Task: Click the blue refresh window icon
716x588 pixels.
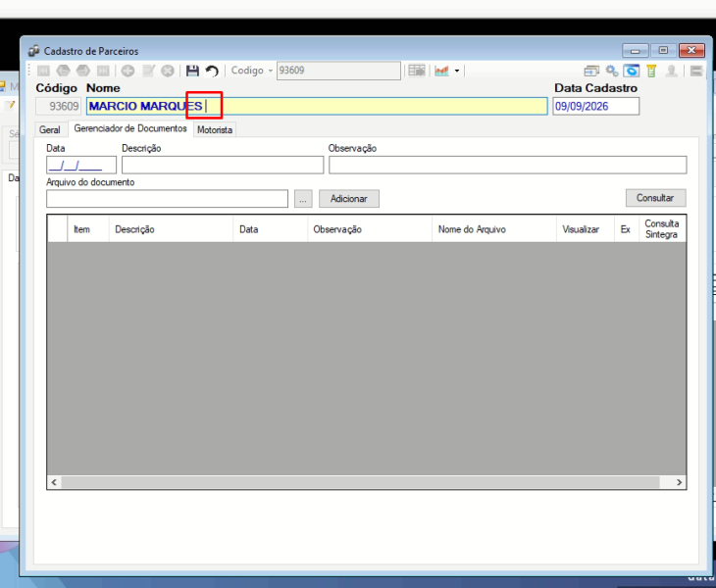Action: pyautogui.click(x=632, y=71)
